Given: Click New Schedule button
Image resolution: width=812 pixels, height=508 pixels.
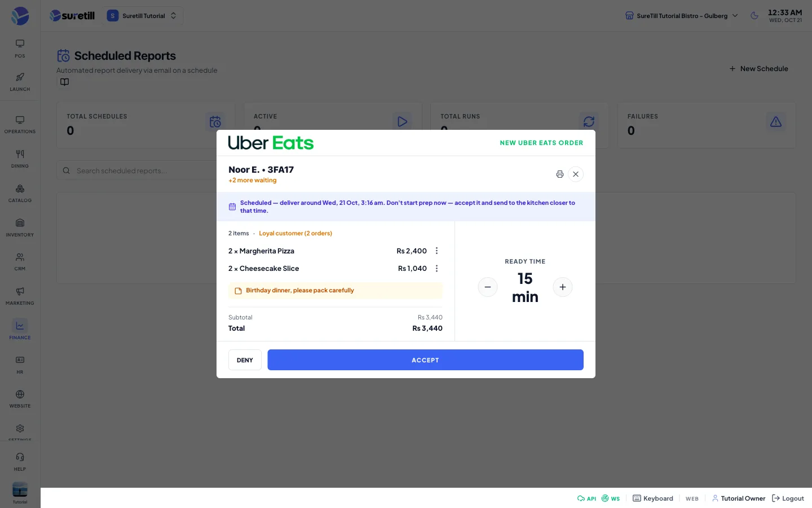Looking at the screenshot, I should [758, 69].
